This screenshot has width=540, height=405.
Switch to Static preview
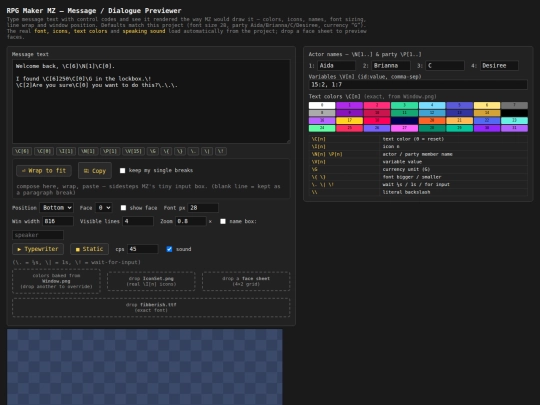(89, 249)
